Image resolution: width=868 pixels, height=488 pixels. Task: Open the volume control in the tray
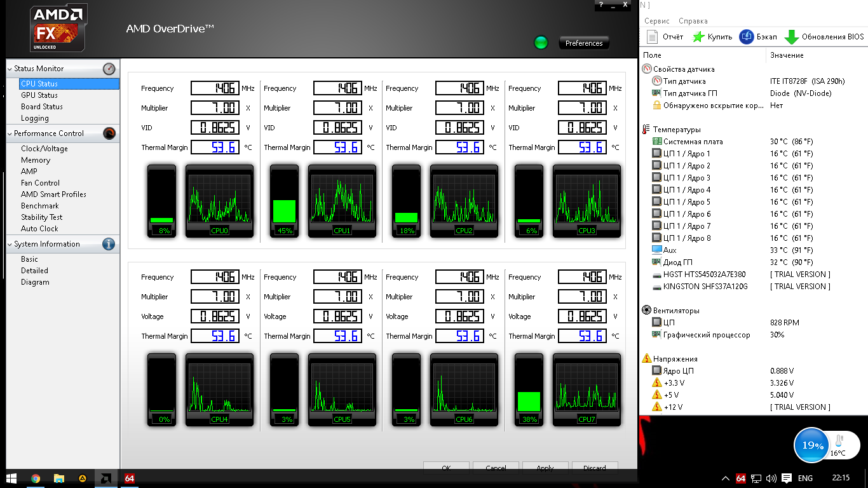point(771,478)
